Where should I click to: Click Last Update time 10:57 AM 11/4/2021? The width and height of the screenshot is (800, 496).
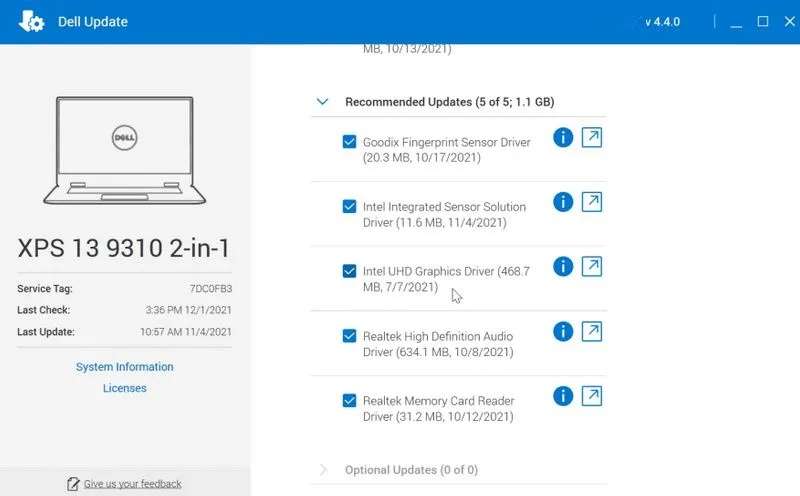(x=186, y=332)
